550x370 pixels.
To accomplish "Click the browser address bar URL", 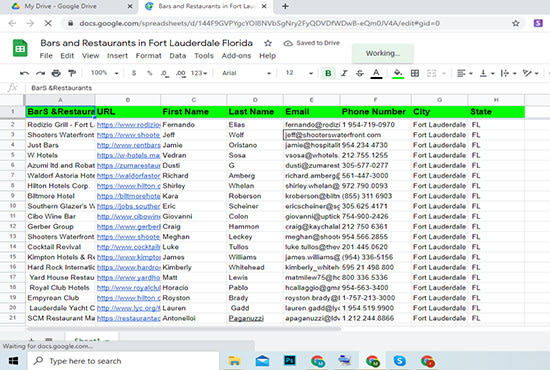I will tap(260, 23).
